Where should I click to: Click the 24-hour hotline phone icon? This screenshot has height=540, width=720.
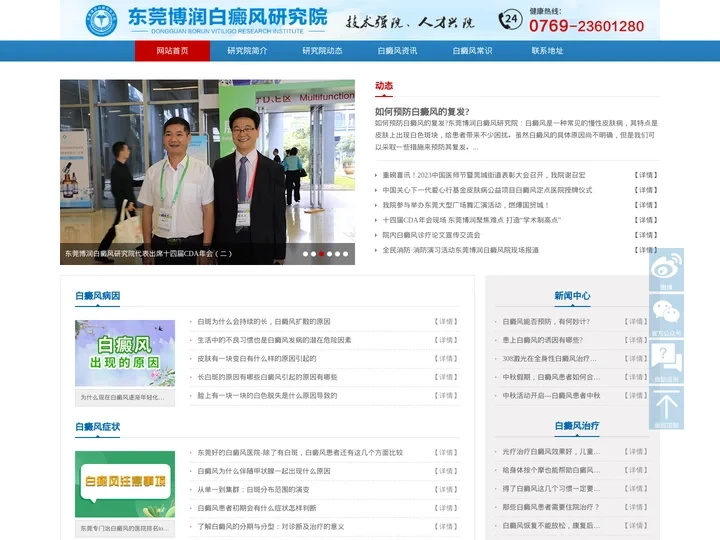click(510, 20)
